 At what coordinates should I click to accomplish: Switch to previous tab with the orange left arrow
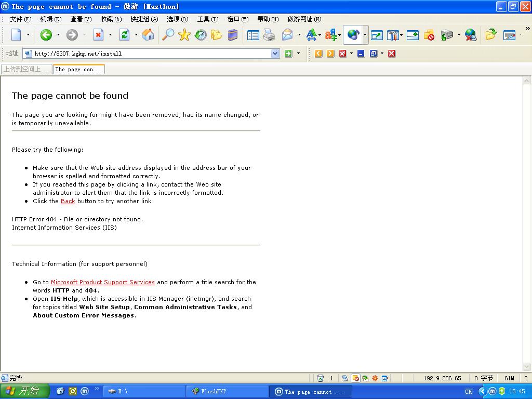click(318, 54)
